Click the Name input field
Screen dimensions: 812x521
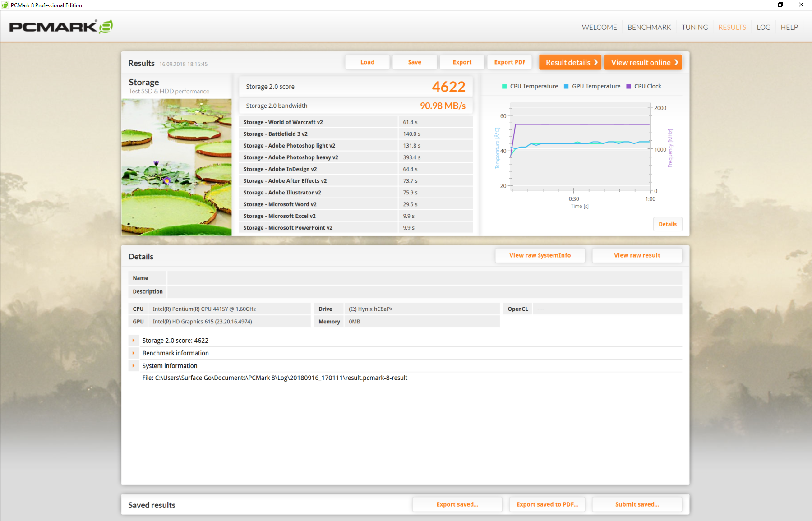click(424, 278)
